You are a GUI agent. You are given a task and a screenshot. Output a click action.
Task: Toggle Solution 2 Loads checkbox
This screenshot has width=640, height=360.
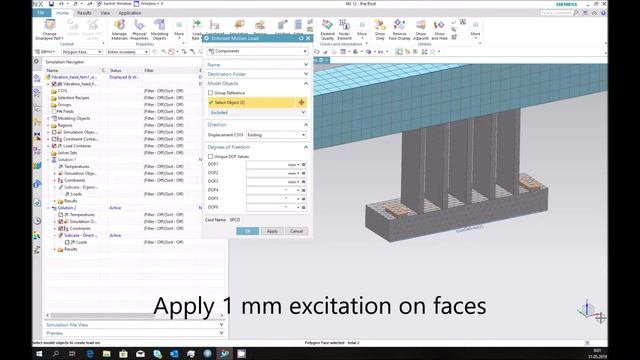click(x=68, y=242)
